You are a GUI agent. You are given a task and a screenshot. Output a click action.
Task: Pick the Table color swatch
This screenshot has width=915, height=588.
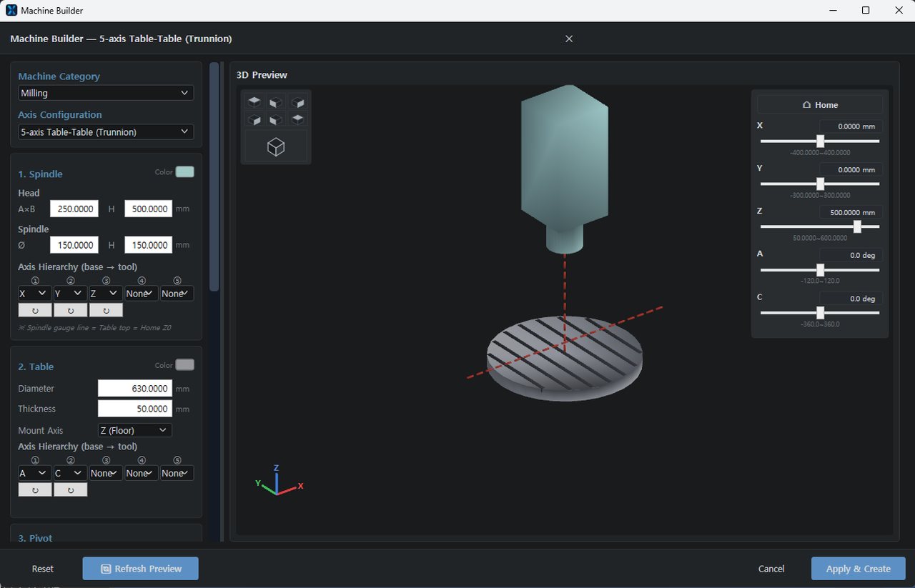pos(184,365)
